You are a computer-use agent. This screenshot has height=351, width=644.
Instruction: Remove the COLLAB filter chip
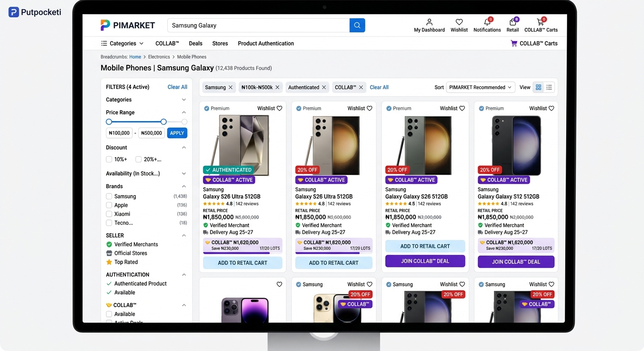[361, 87]
